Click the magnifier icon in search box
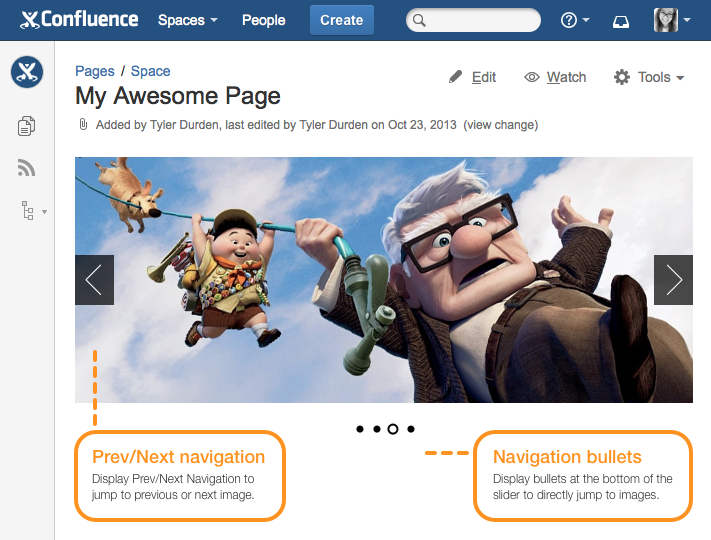Viewport: 711px width, 540px height. (419, 20)
